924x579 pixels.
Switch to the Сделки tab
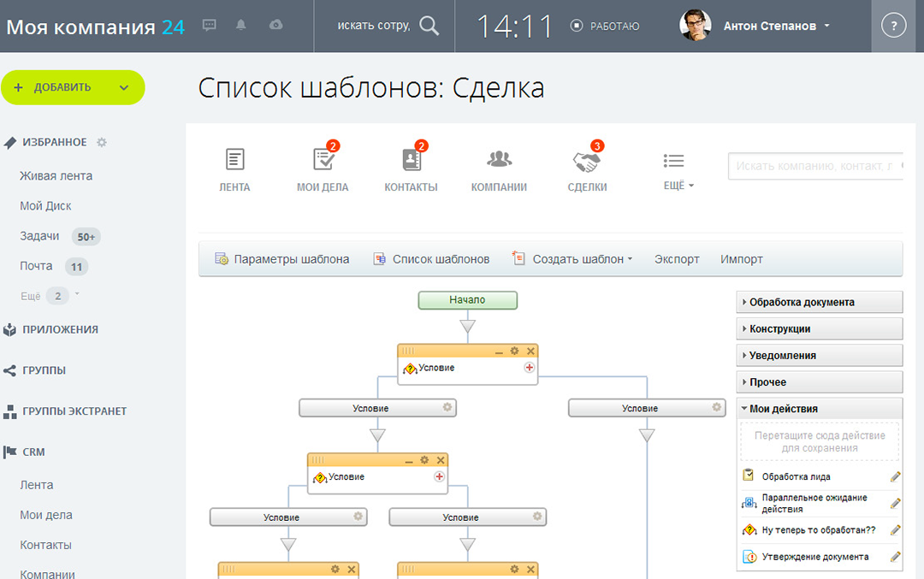[587, 168]
